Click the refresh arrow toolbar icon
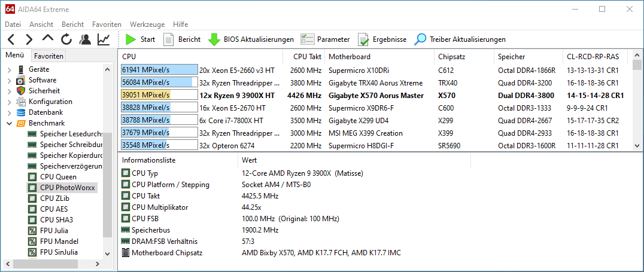644x272 pixels. 66,39
